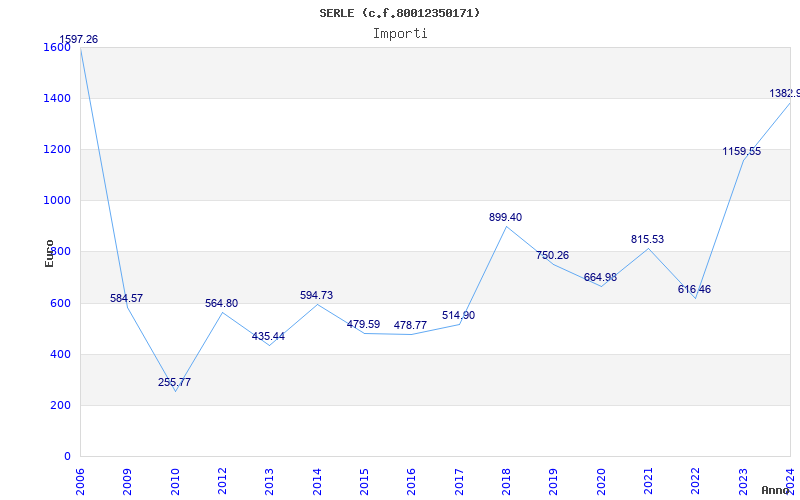
Task: Click the 200 y-axis tick label
Action: point(60,405)
